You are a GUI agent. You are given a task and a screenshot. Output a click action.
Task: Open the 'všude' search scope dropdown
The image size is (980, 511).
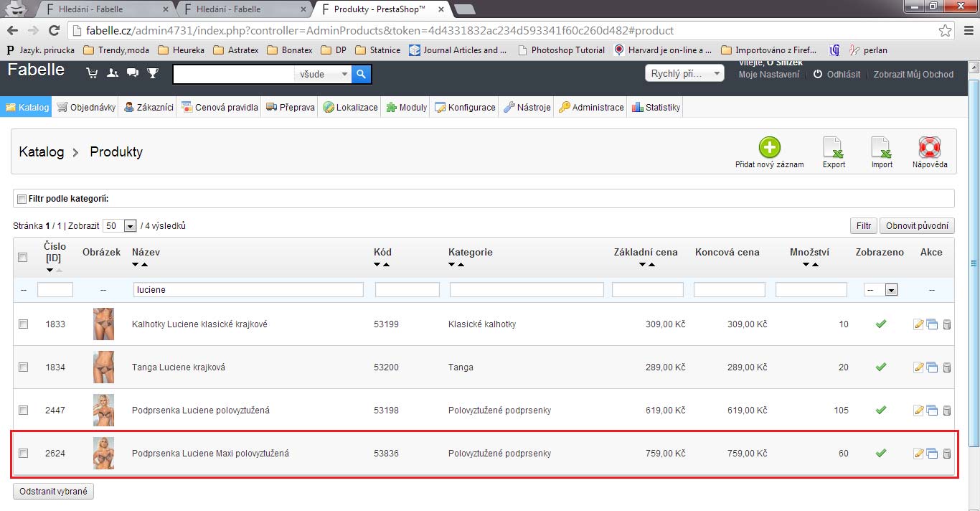pyautogui.click(x=323, y=74)
